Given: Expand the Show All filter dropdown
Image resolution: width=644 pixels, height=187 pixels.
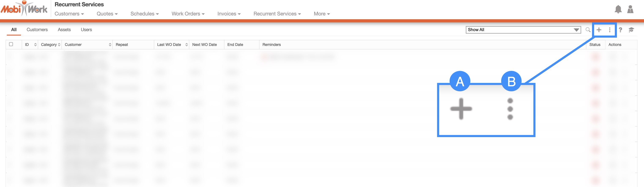Looking at the screenshot, I should pyautogui.click(x=523, y=30).
